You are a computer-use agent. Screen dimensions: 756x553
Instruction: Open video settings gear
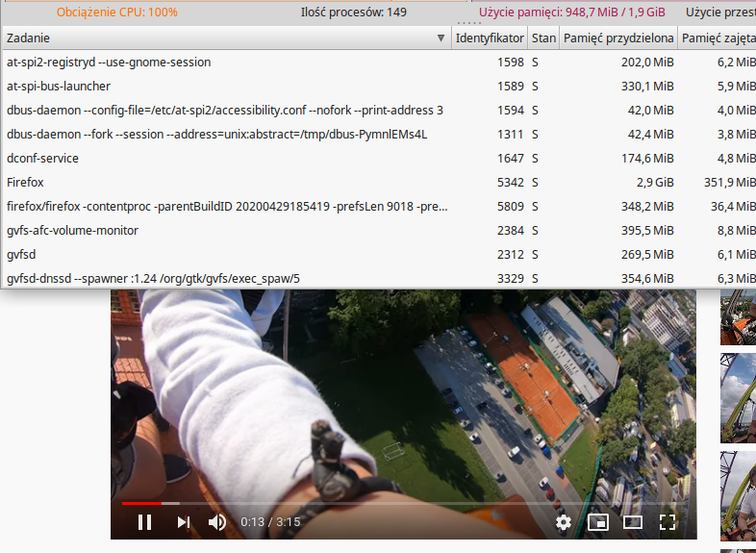tap(563, 522)
